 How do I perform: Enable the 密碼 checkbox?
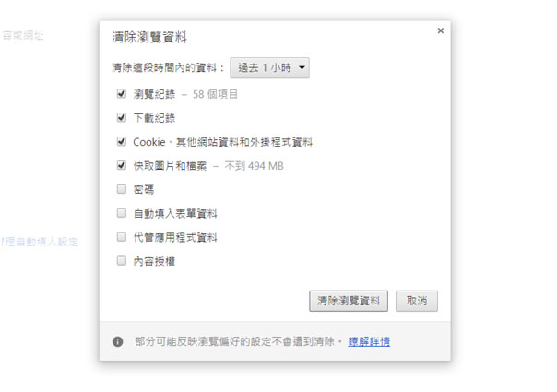122,189
